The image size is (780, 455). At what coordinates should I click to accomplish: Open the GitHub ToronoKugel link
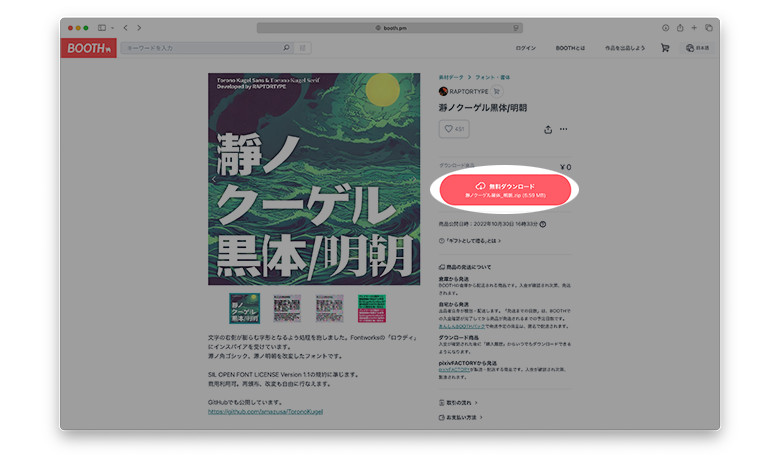tap(265, 412)
